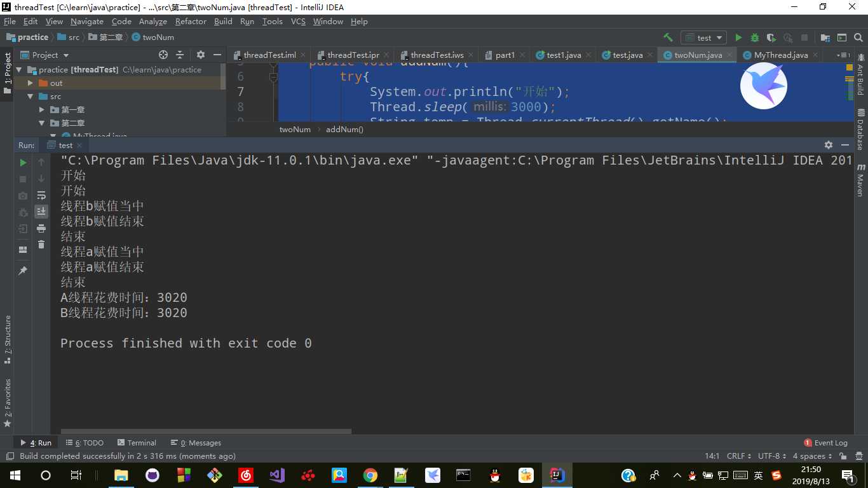Open the Favorites side panel

pos(8,403)
